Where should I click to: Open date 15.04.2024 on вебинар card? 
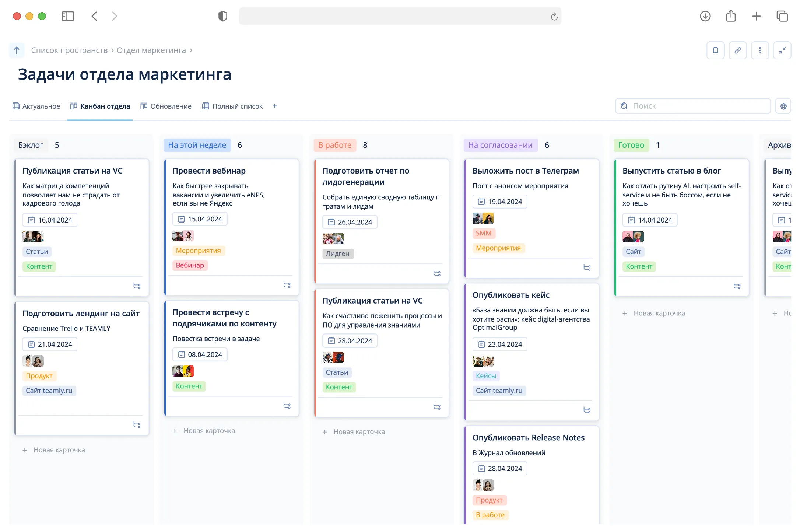click(x=200, y=219)
